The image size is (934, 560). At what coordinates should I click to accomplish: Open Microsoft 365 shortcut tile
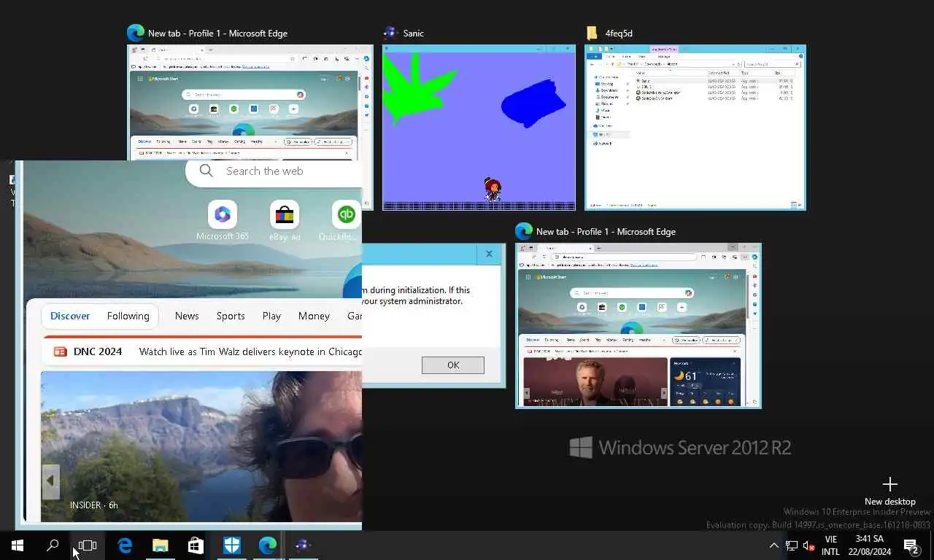[x=223, y=220]
